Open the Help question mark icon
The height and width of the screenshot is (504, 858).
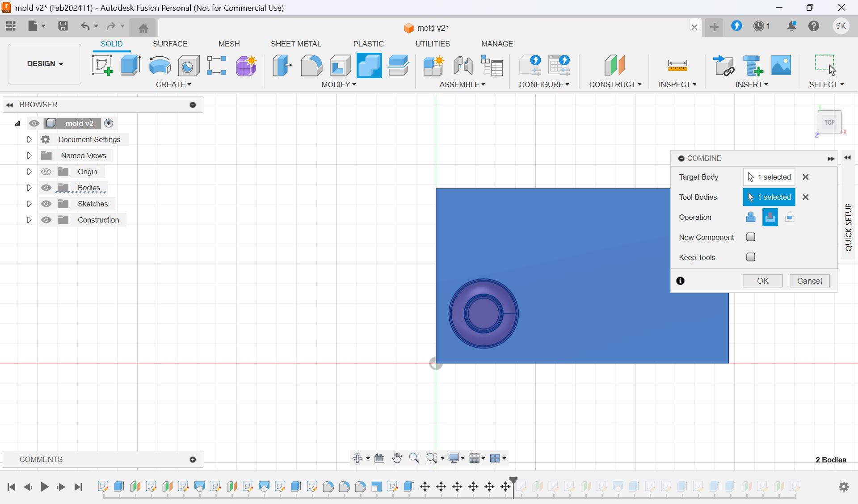point(814,26)
